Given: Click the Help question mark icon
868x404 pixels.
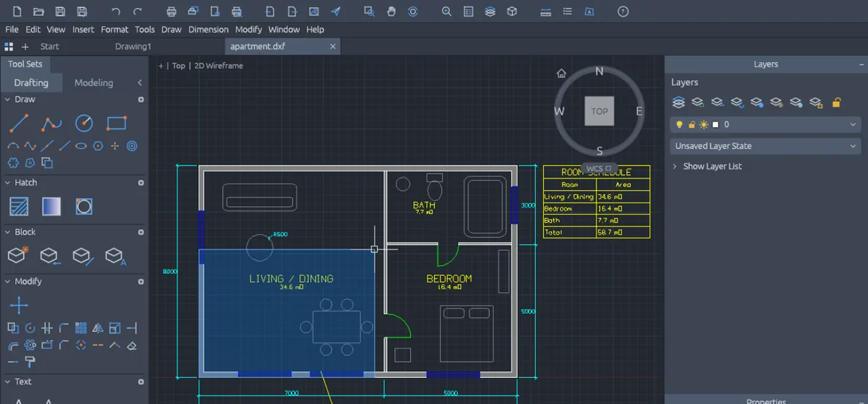Looking at the screenshot, I should [624, 12].
